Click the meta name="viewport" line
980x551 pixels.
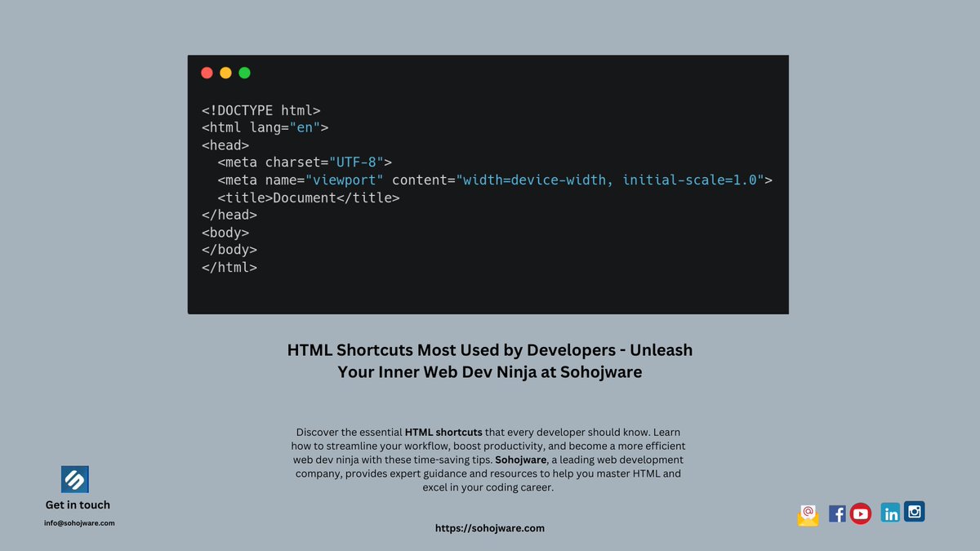(x=495, y=180)
